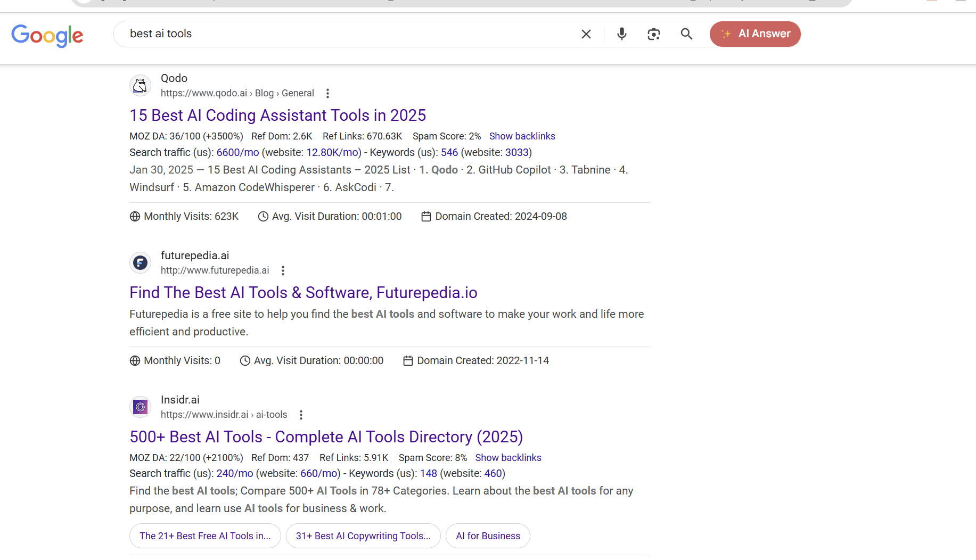The image size is (976, 560).
Task: Click the Spam Score: 2% text
Action: [x=447, y=136]
